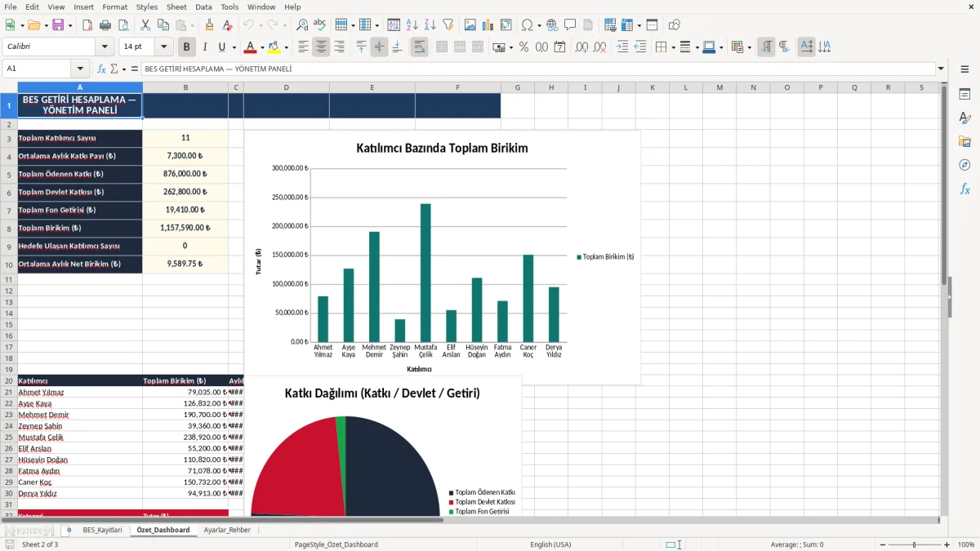Screen dimensions: 980x551
Task: Format as Percent icon
Action: 523,47
